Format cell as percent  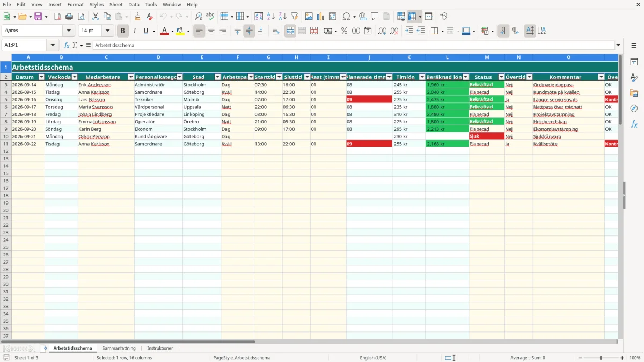click(344, 31)
